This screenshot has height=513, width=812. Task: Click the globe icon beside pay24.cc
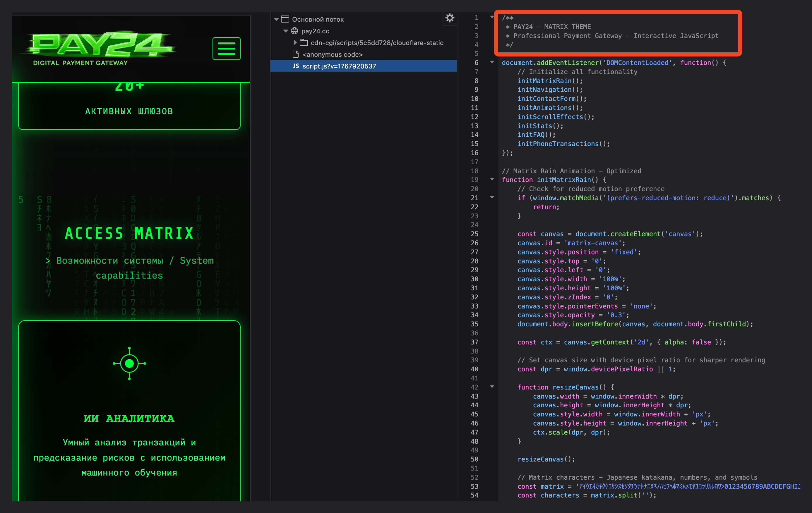(x=294, y=31)
